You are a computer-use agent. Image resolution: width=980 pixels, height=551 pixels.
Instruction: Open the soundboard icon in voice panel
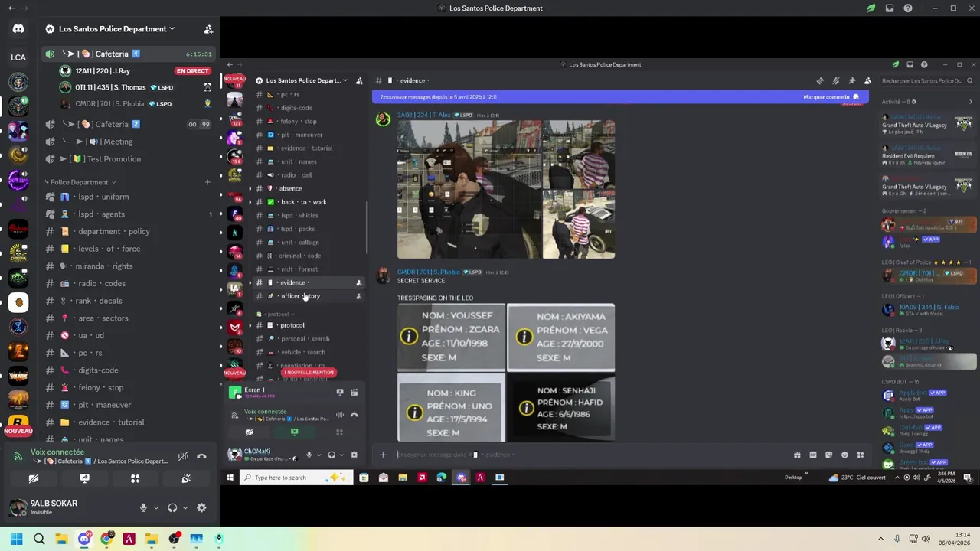[x=186, y=478]
